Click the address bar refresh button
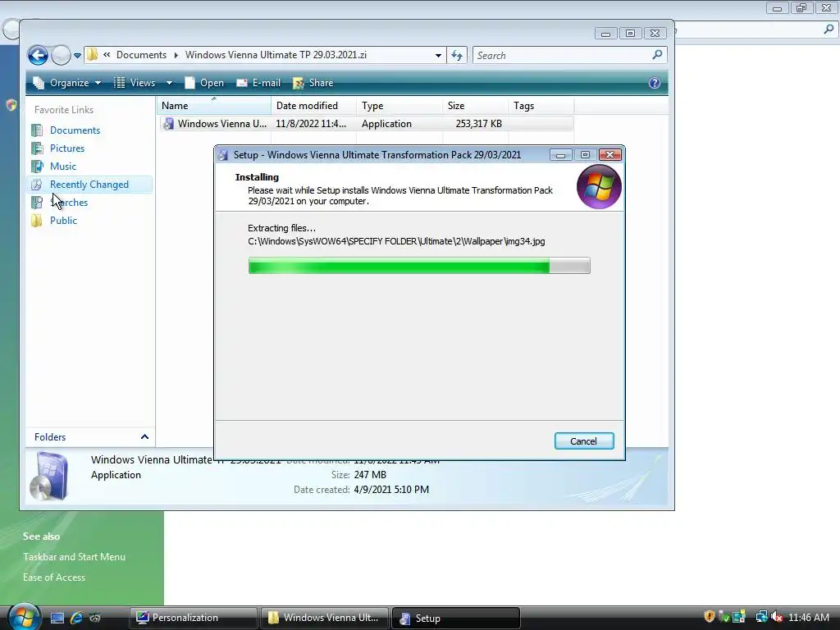Image resolution: width=840 pixels, height=630 pixels. coord(456,55)
